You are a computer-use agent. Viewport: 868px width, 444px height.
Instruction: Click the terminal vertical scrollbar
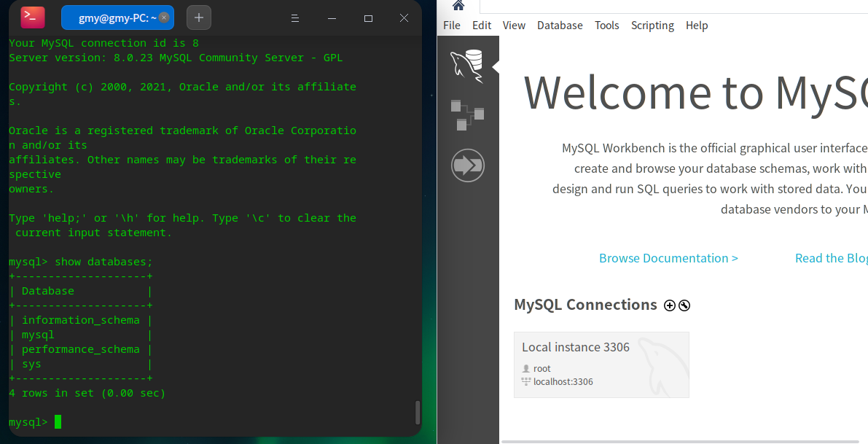tap(418, 413)
